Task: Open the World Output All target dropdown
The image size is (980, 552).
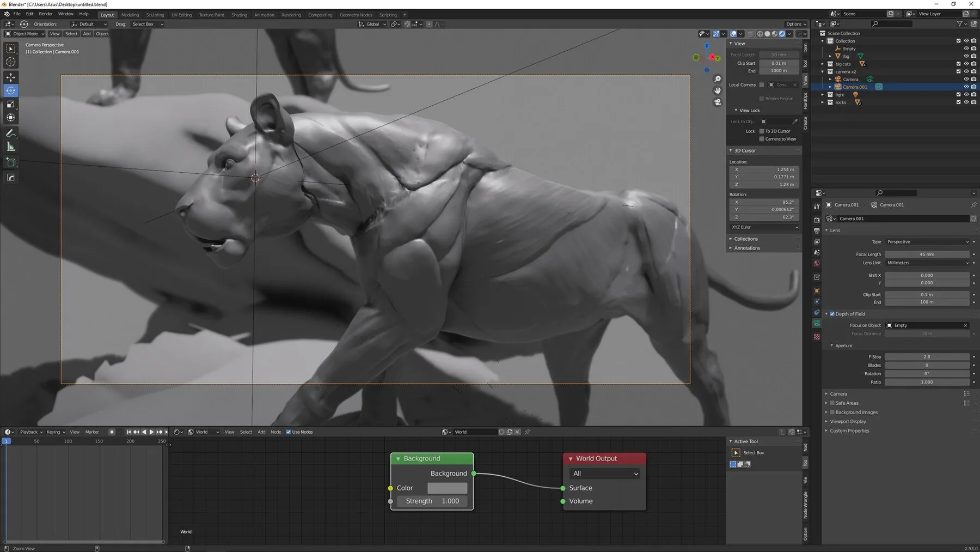Action: pos(604,474)
